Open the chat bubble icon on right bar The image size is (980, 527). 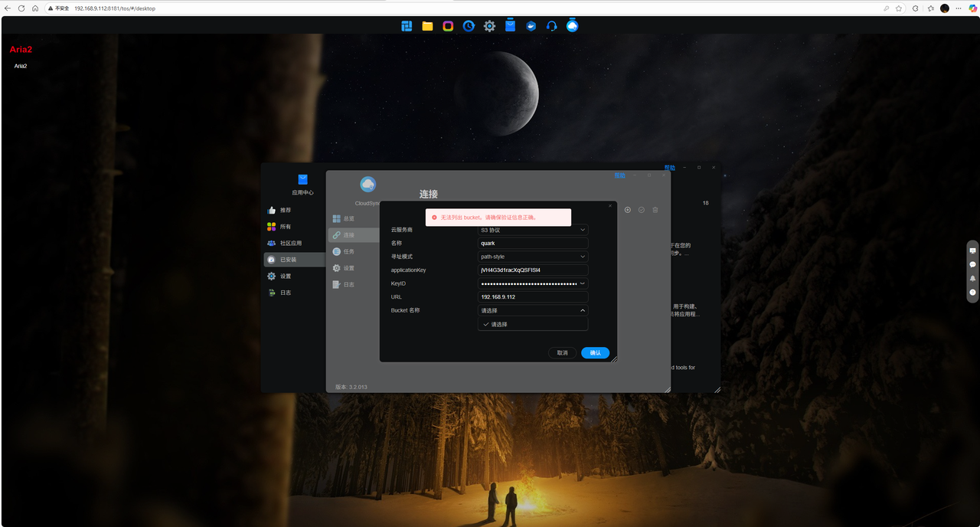click(972, 264)
